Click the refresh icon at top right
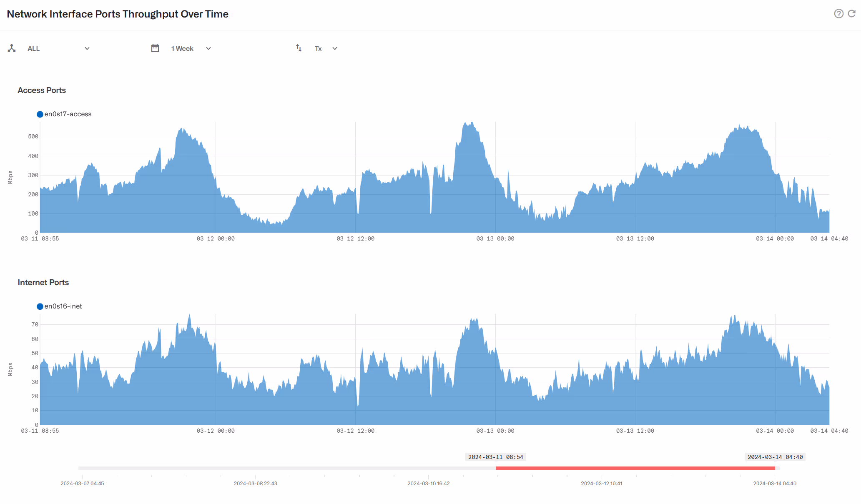Viewport: 861px width, 504px height. (x=852, y=14)
